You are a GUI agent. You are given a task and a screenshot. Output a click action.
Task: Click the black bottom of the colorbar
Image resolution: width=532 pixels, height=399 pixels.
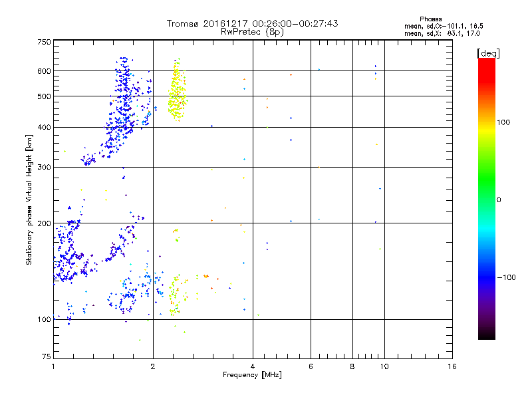pyautogui.click(x=487, y=334)
